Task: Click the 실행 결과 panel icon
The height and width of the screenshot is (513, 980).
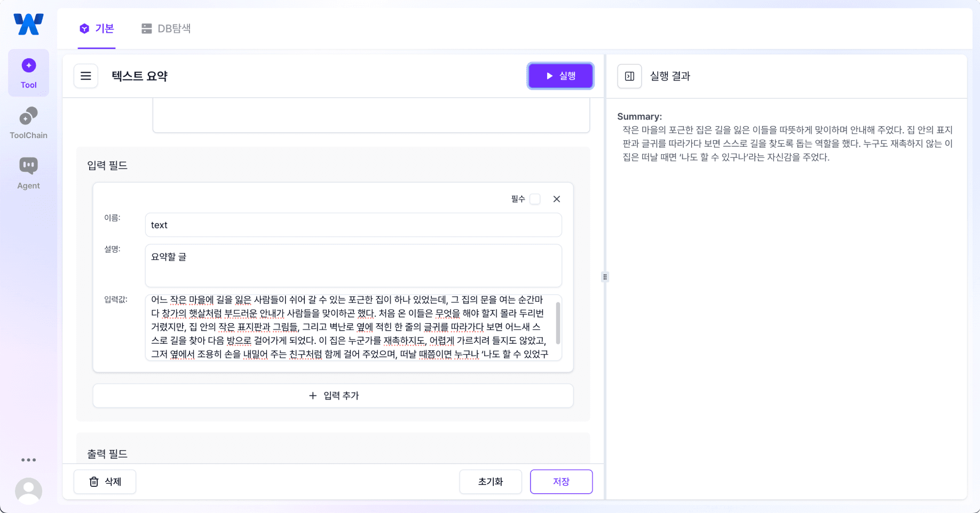Action: coord(629,76)
